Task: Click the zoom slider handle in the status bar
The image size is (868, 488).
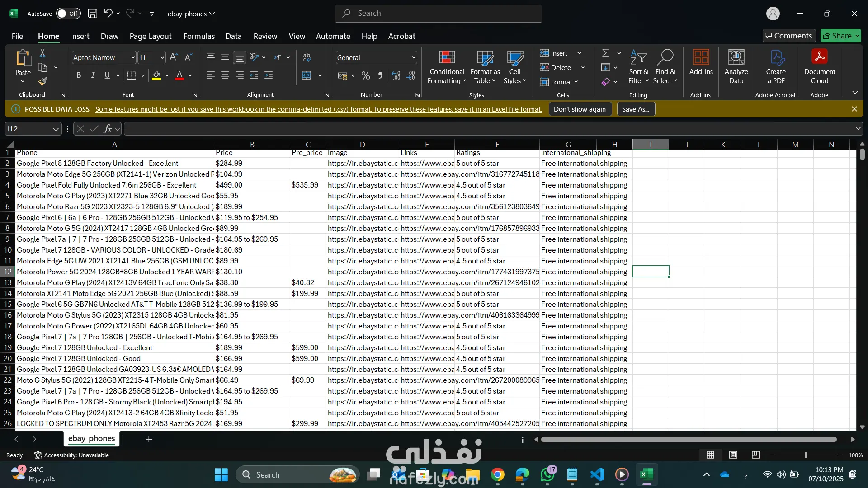Action: coord(806,455)
